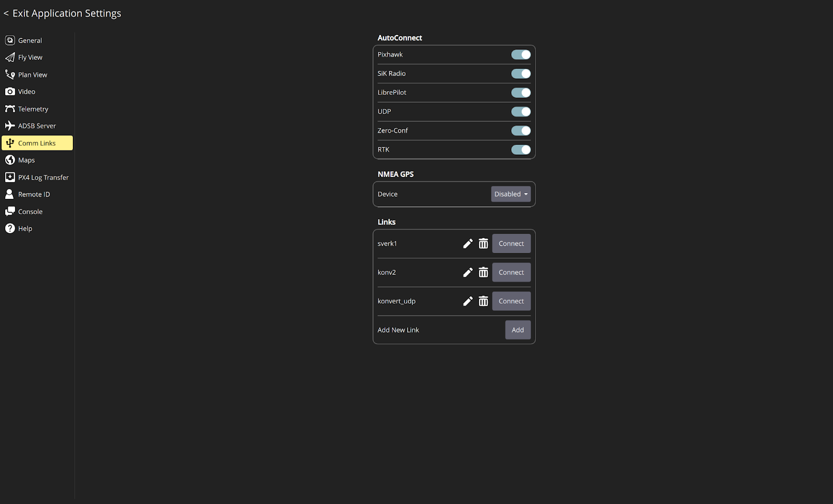The width and height of the screenshot is (833, 504).
Task: Select Maps in the settings sidebar
Action: pyautogui.click(x=26, y=160)
